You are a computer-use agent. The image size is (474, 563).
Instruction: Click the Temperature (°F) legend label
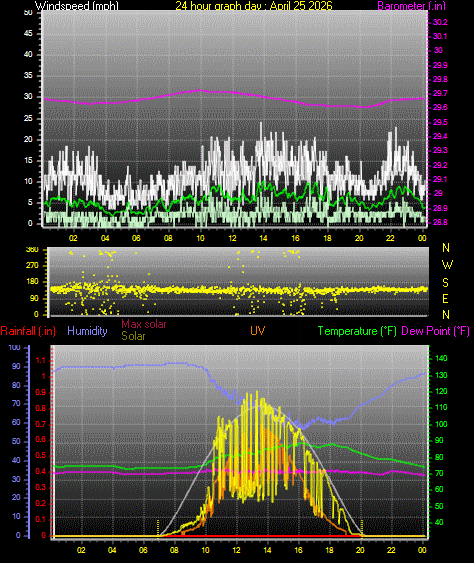click(x=357, y=331)
